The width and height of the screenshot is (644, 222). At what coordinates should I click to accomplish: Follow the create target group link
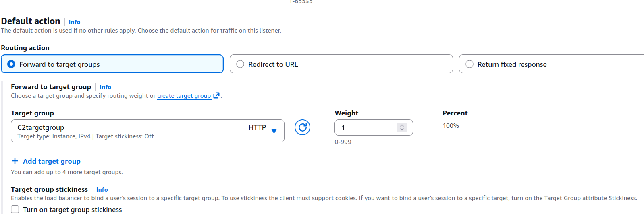tap(184, 96)
